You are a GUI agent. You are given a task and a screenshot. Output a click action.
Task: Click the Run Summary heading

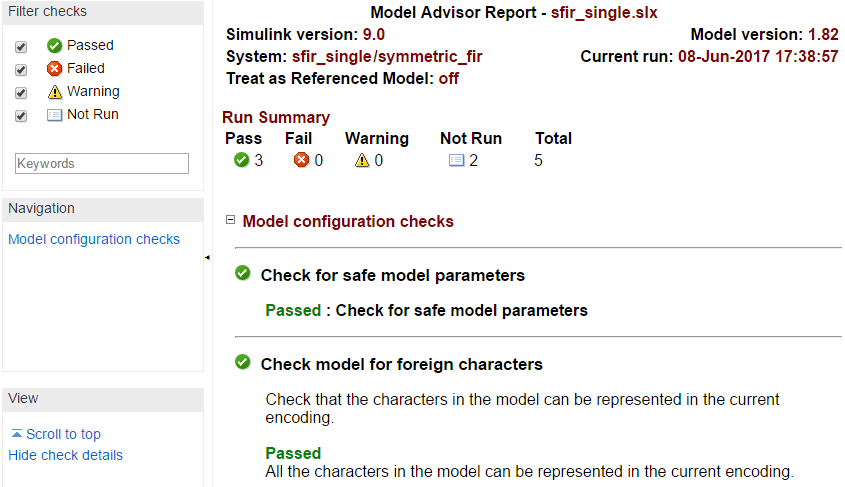coord(276,117)
